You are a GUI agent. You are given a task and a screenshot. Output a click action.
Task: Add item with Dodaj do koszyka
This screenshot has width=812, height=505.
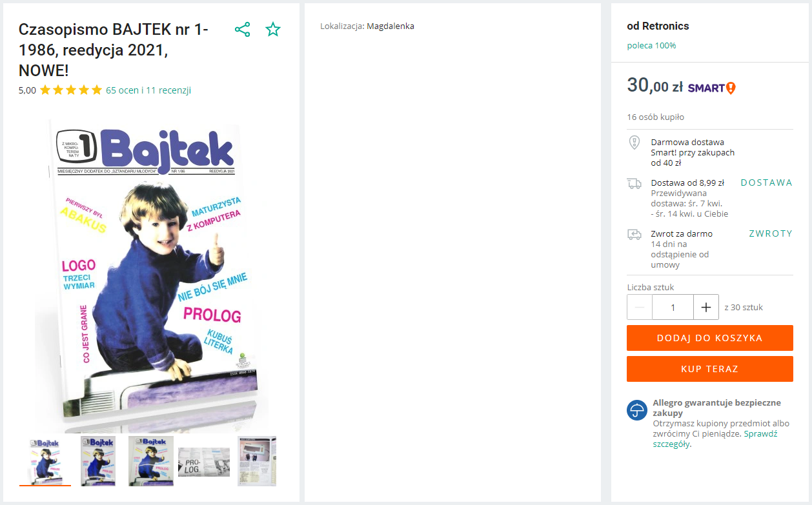point(709,338)
